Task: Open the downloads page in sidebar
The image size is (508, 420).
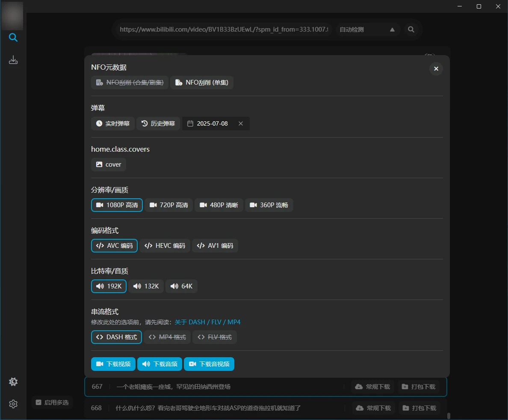Action: 13,60
